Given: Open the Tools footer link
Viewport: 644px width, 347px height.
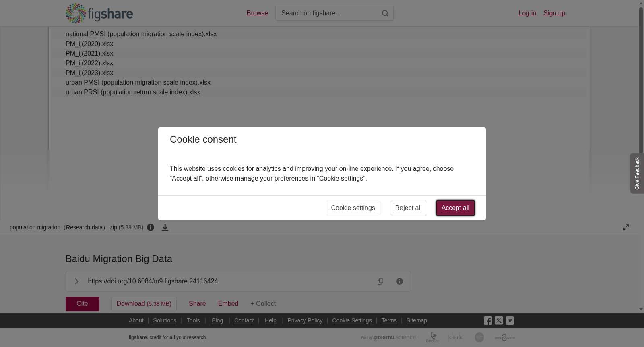Looking at the screenshot, I should coord(193,320).
